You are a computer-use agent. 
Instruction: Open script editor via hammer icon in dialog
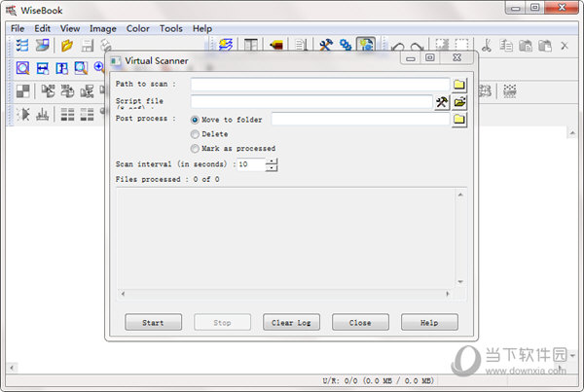click(442, 102)
